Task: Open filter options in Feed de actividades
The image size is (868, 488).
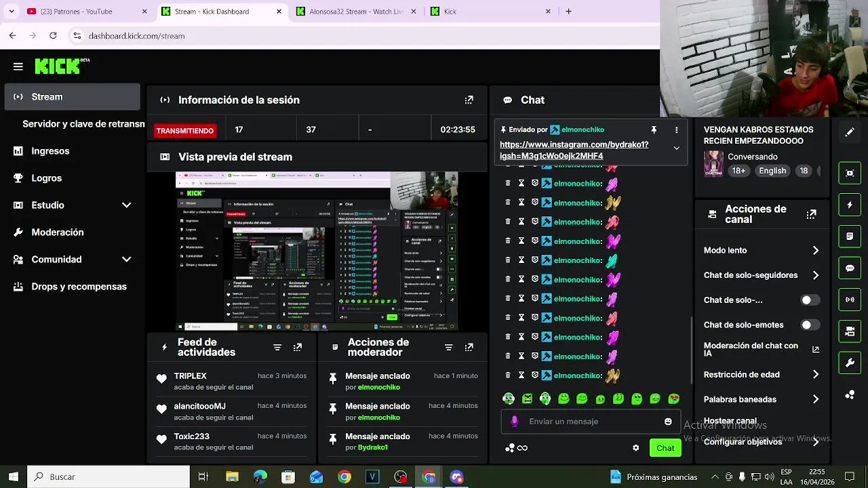Action: (x=277, y=347)
